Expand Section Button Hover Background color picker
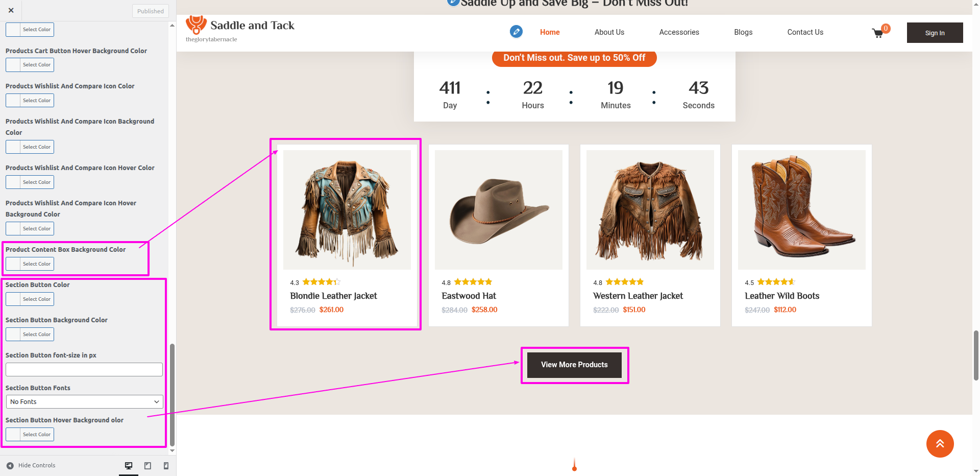Image resolution: width=980 pixels, height=476 pixels. point(30,435)
